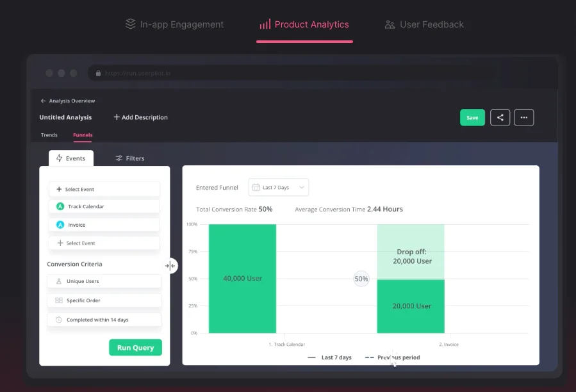576x392 pixels.
Task: Click the plus icon beside Add Description
Action: click(117, 117)
